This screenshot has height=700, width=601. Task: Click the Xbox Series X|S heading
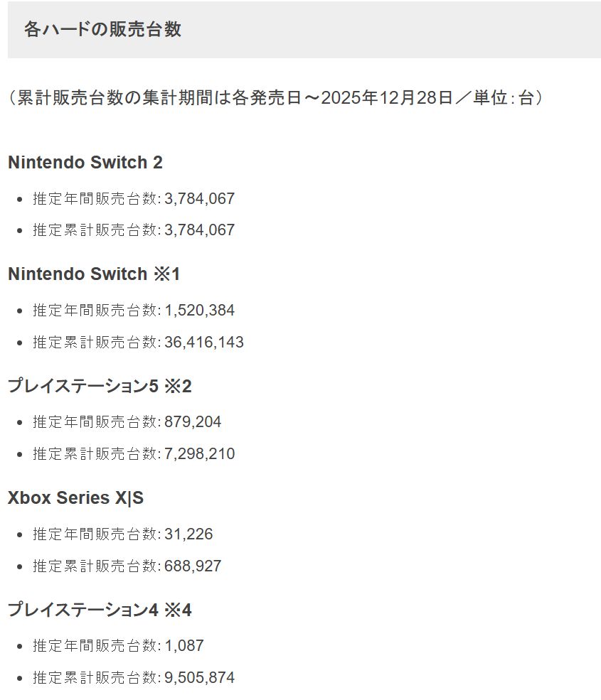tap(75, 498)
